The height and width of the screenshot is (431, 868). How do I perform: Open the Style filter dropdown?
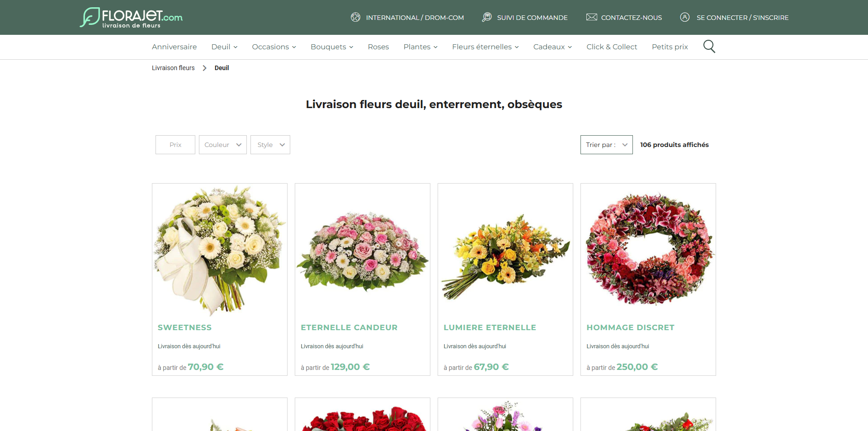pos(270,145)
